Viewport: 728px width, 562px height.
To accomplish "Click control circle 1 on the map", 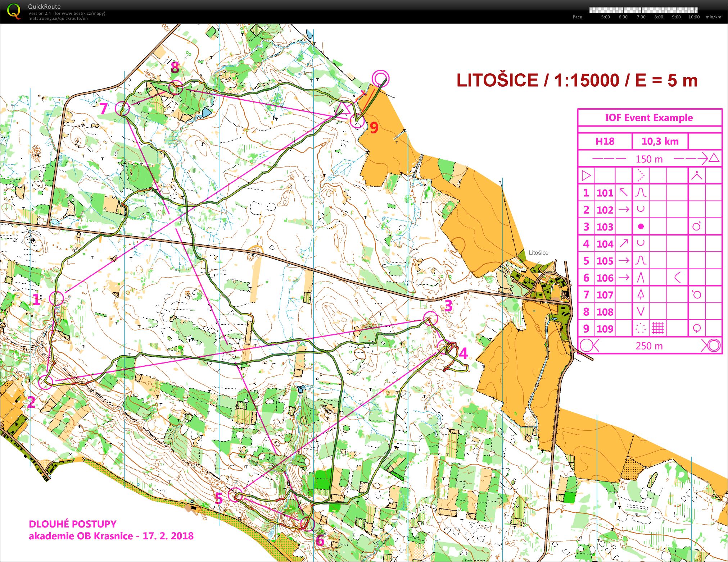I will (56, 298).
